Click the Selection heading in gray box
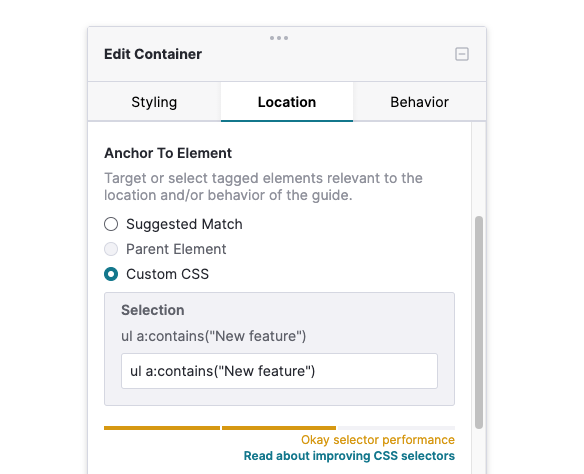This screenshot has width=584, height=474. [153, 310]
